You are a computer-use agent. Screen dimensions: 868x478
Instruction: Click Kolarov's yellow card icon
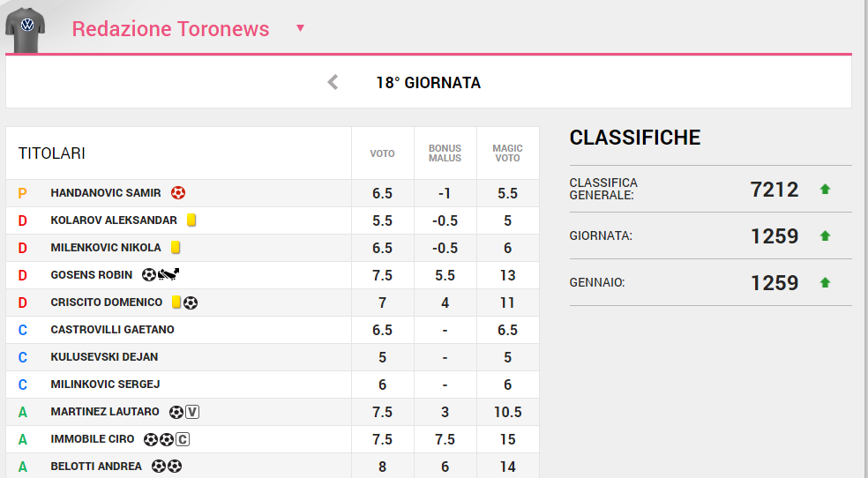(x=191, y=220)
